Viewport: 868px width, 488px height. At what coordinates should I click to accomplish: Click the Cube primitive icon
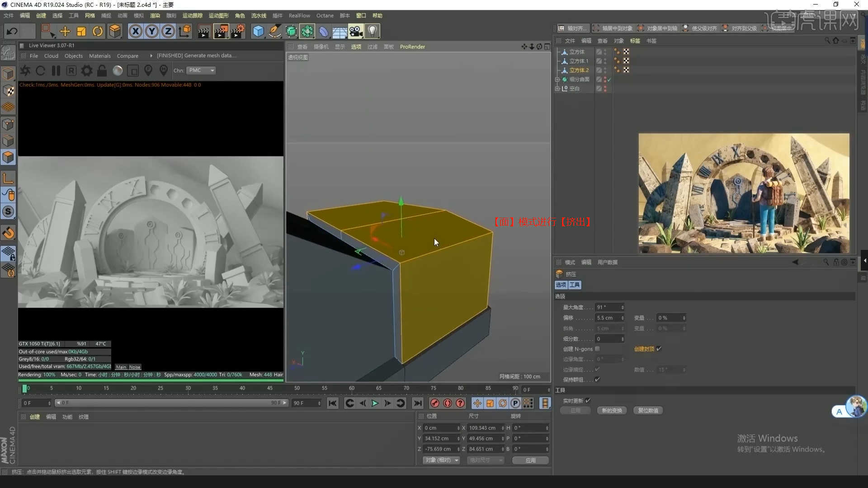point(258,31)
